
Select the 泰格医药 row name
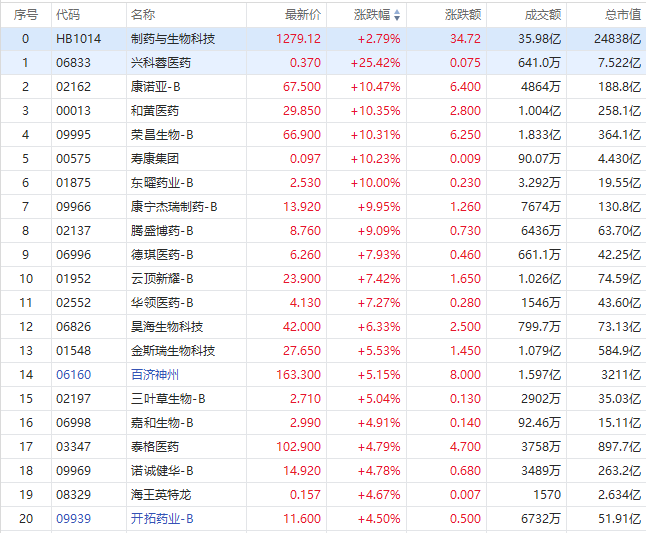pos(154,447)
